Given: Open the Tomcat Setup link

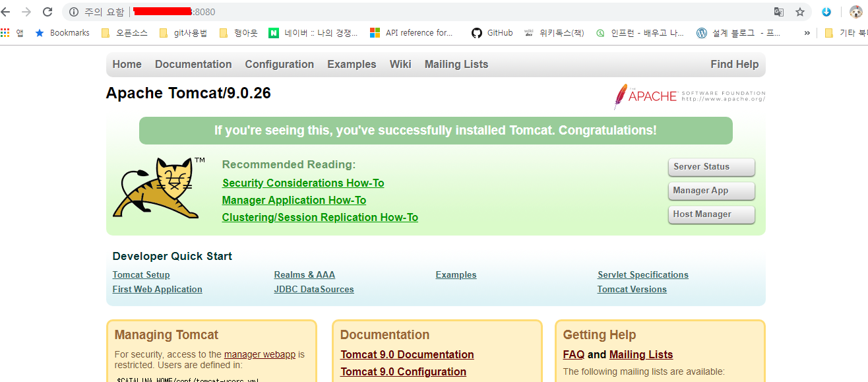Looking at the screenshot, I should coord(141,274).
